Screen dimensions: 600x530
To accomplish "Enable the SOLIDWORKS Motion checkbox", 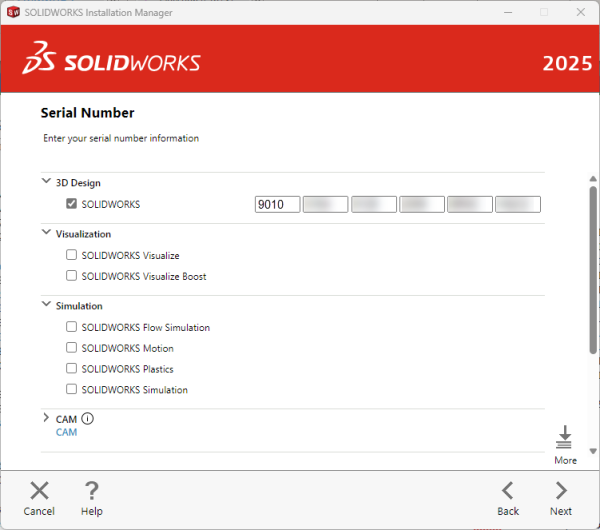I will pyautogui.click(x=71, y=348).
